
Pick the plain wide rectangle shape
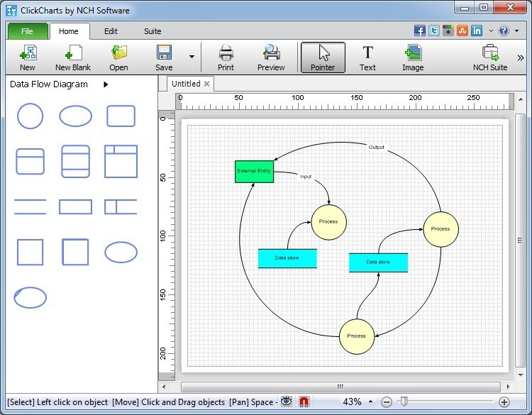[76, 207]
